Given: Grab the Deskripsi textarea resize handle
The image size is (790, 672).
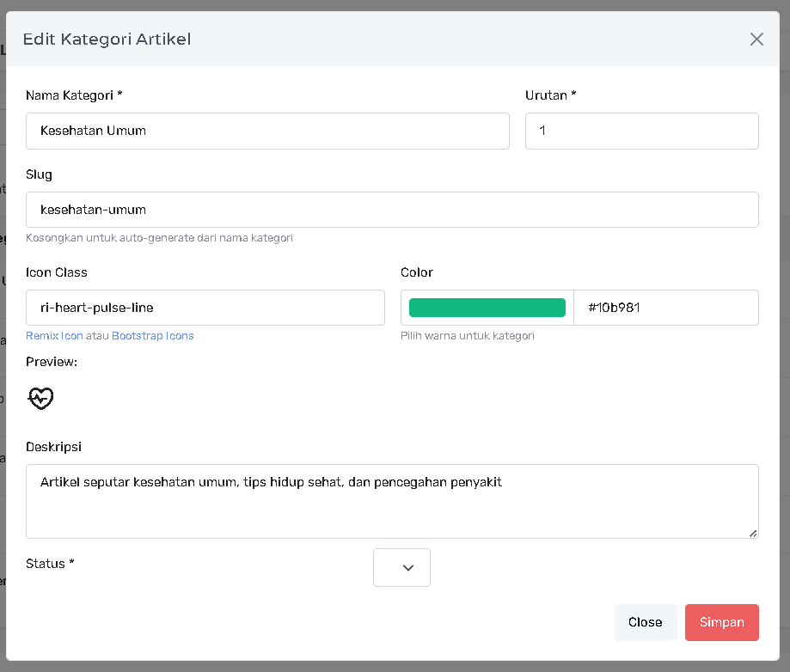Looking at the screenshot, I should click(753, 533).
